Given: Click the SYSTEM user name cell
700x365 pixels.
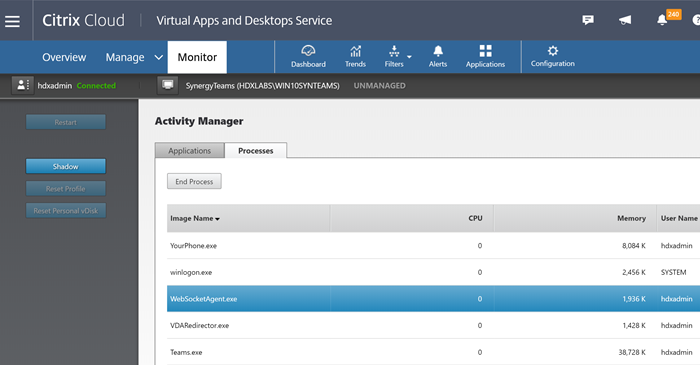Looking at the screenshot, I should pyautogui.click(x=673, y=272).
